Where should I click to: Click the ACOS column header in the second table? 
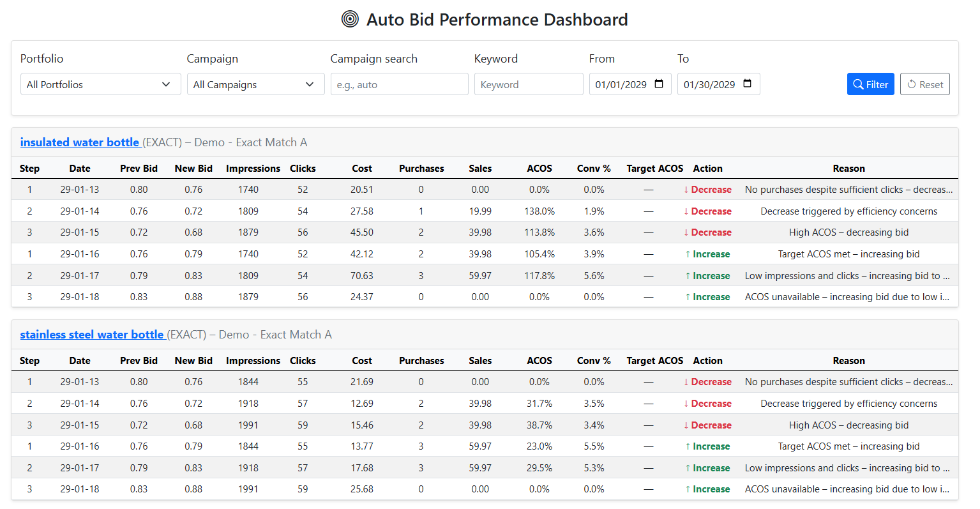(539, 361)
